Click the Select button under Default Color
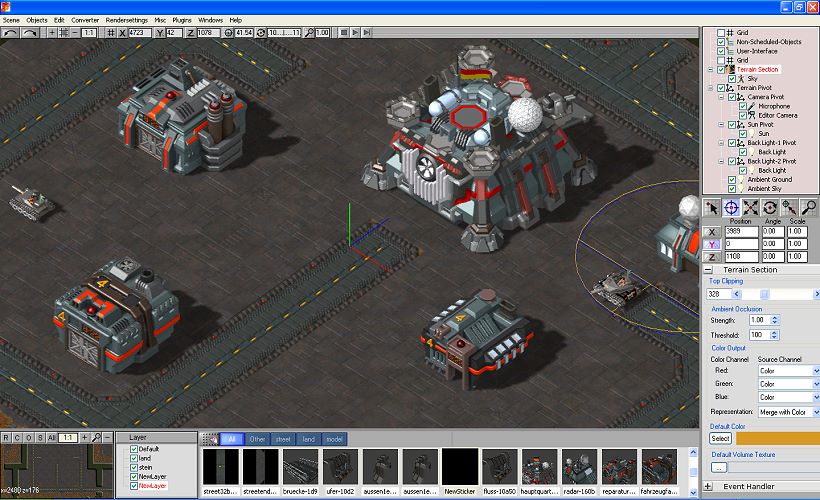Viewport: 820px width, 500px height. 720,438
